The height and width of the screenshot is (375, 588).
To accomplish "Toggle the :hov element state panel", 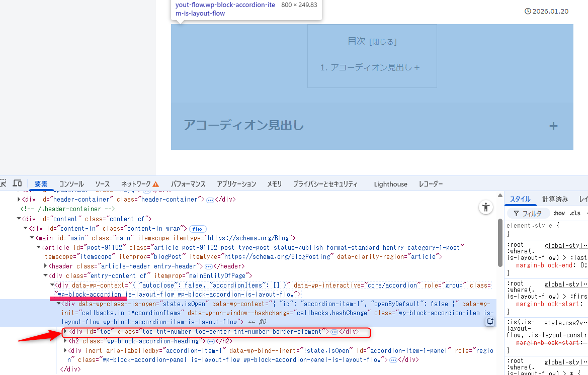I will coord(559,213).
